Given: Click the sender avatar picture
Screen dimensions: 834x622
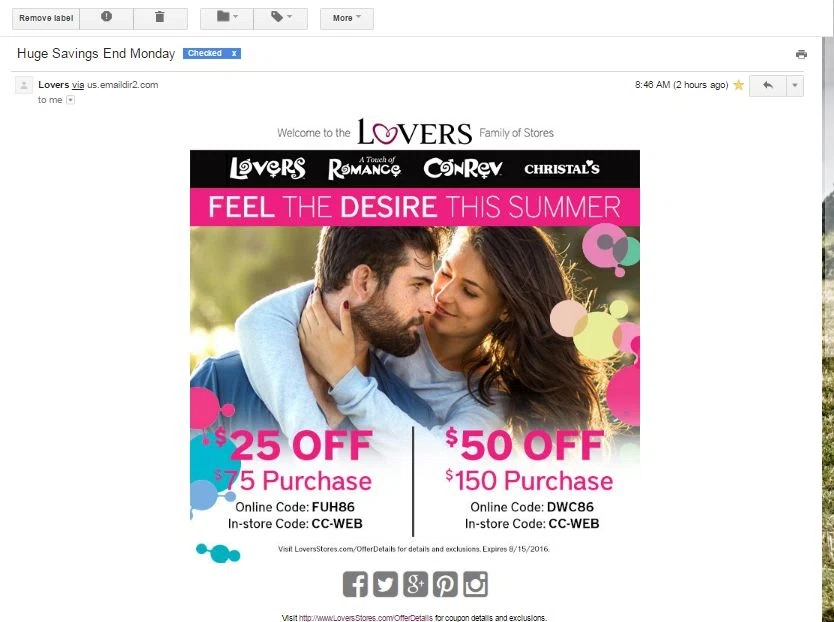Looking at the screenshot, I should point(23,85).
